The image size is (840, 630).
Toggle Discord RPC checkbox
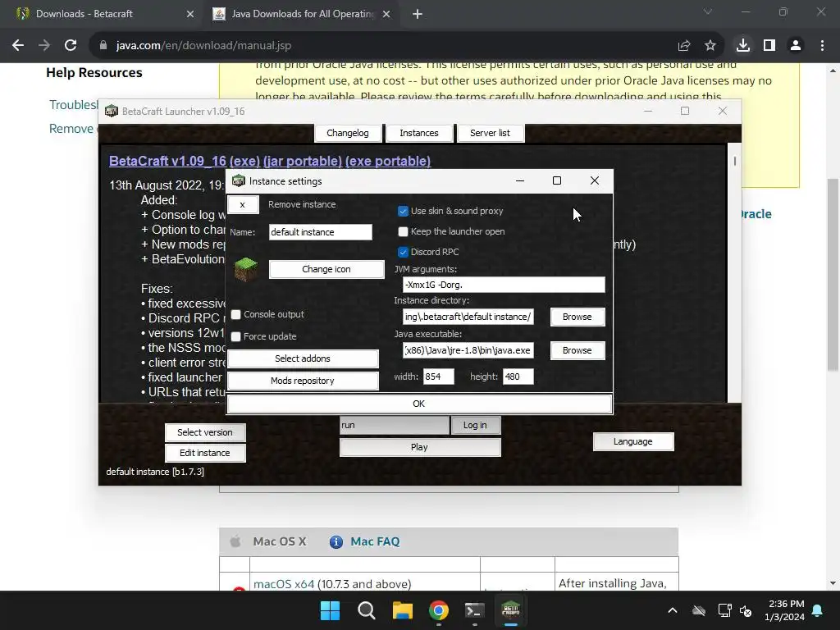403,252
